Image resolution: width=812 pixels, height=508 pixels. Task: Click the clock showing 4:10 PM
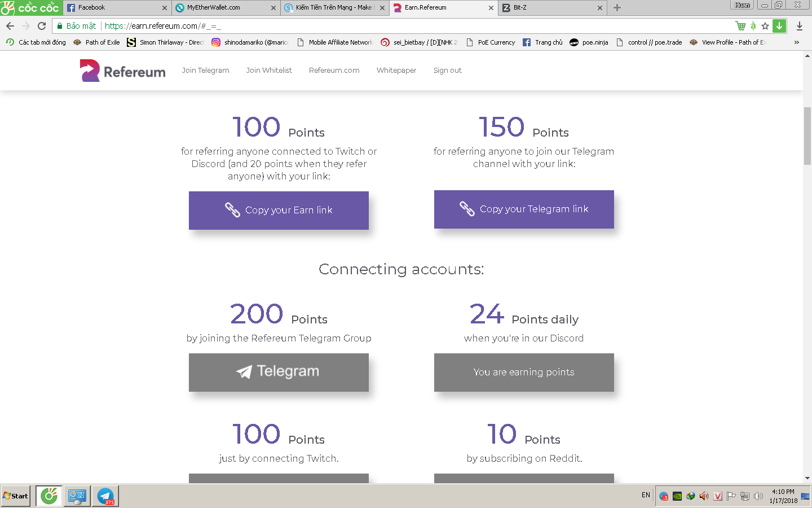(783, 496)
